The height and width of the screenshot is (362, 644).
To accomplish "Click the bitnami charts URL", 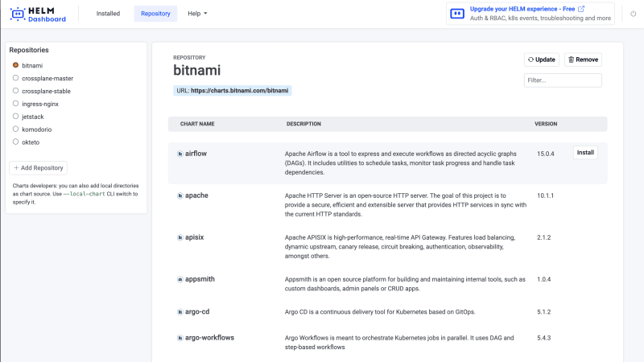I will (239, 91).
